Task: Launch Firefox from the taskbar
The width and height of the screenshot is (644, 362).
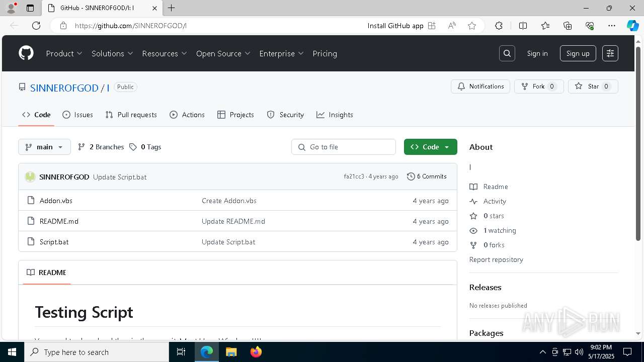Action: pyautogui.click(x=256, y=352)
